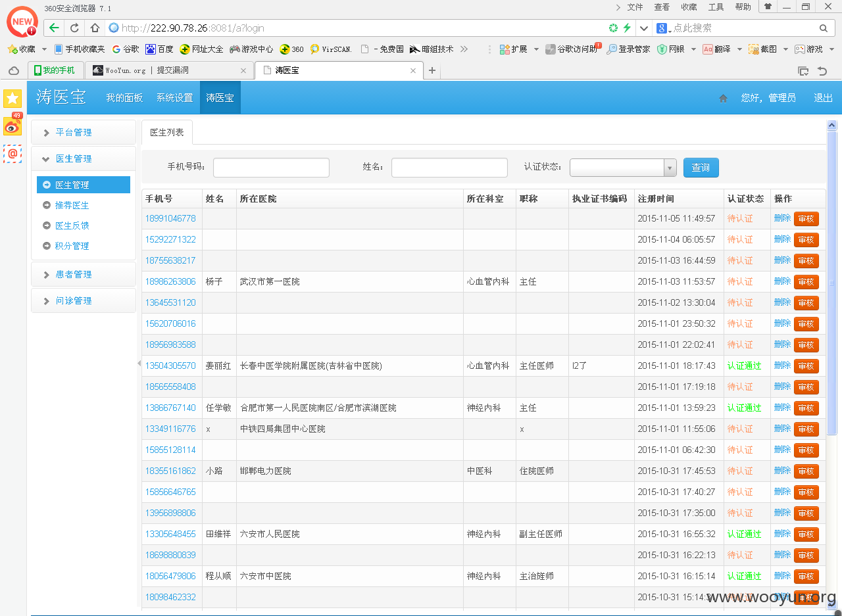Open dropdown arrow next to 收藏
Viewport: 842px width, 616px height.
coord(44,49)
